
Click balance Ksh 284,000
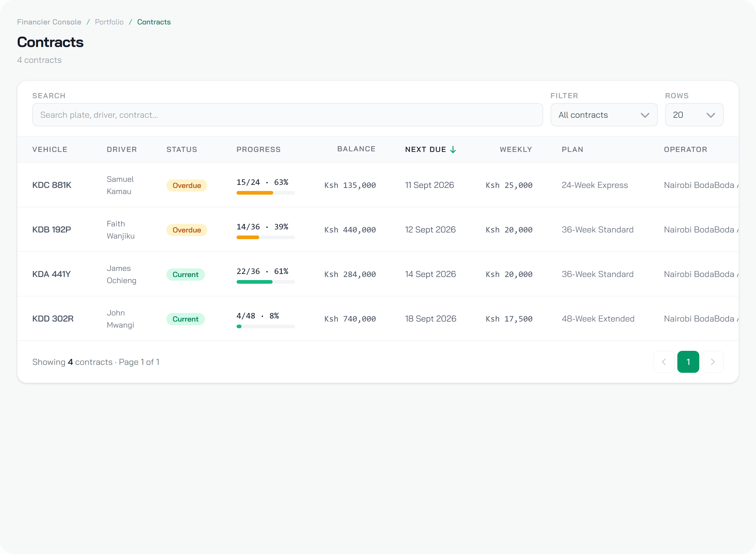350,274
